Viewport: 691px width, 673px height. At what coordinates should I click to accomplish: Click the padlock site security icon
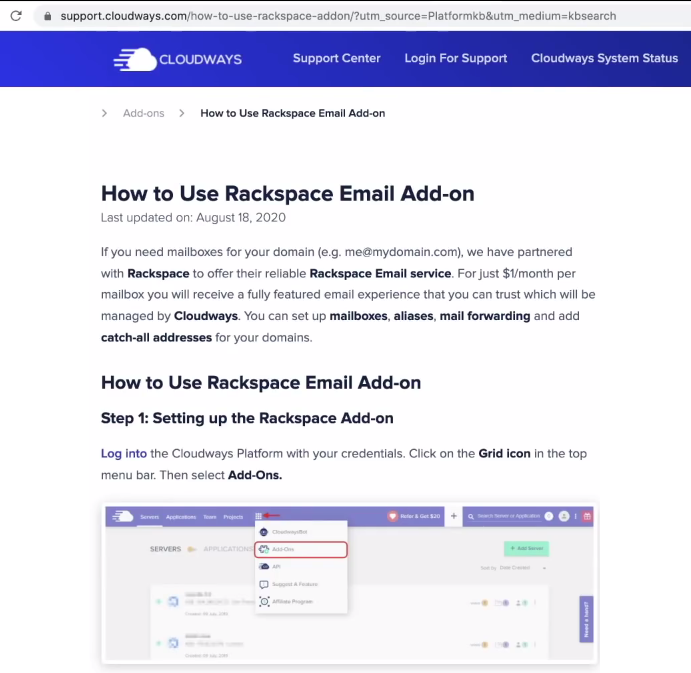click(48, 16)
